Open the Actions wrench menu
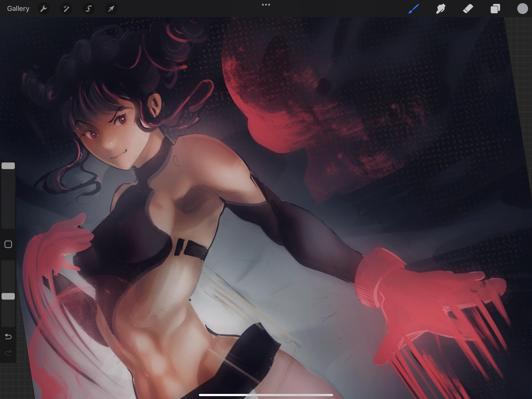Screen dimensions: 532x399 click(44, 9)
